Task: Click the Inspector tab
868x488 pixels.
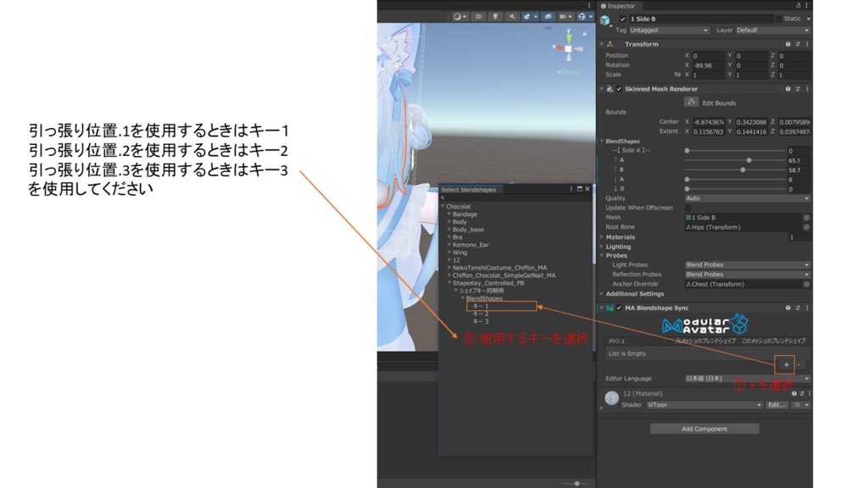Action: point(618,6)
